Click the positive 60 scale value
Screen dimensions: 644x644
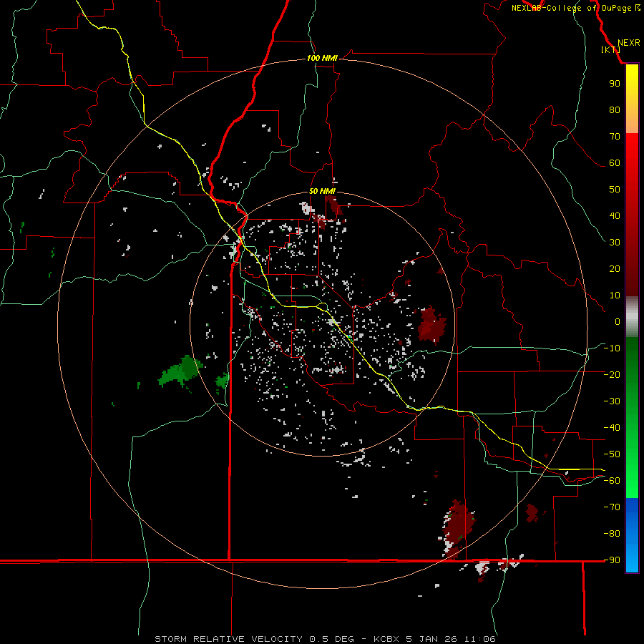pyautogui.click(x=615, y=162)
